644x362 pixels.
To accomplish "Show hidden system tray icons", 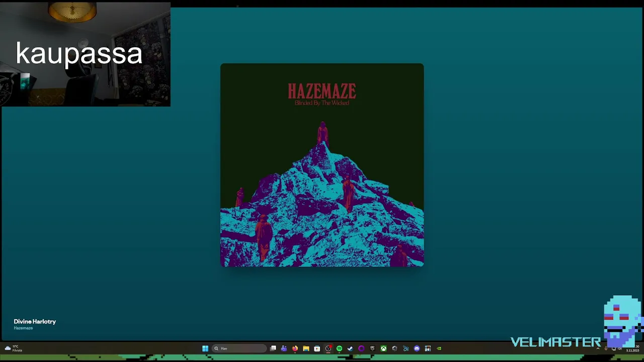I will click(x=598, y=348).
